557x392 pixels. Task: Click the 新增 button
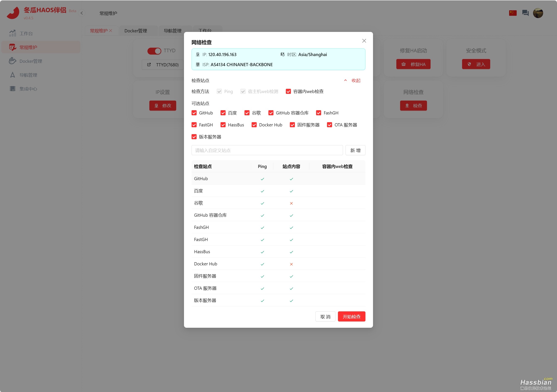355,150
